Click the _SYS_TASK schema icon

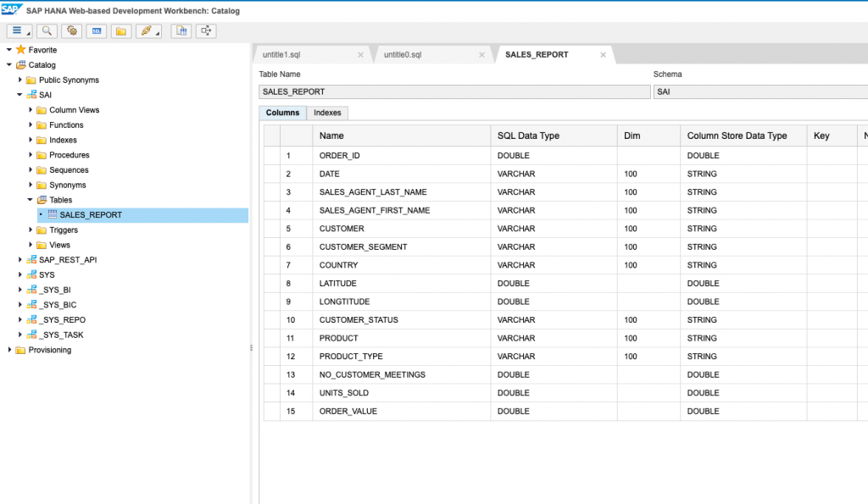pos(31,334)
